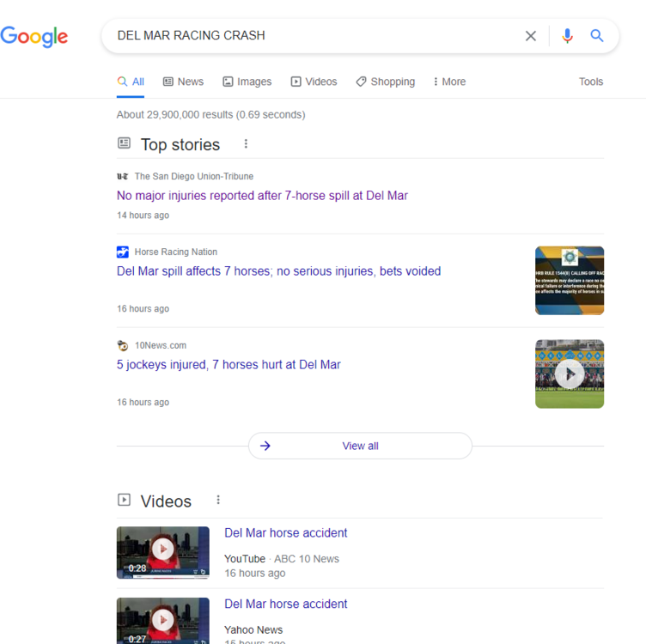Open the YouTube 'Del Mar horse accident' link
Image resolution: width=646 pixels, height=644 pixels.
285,533
